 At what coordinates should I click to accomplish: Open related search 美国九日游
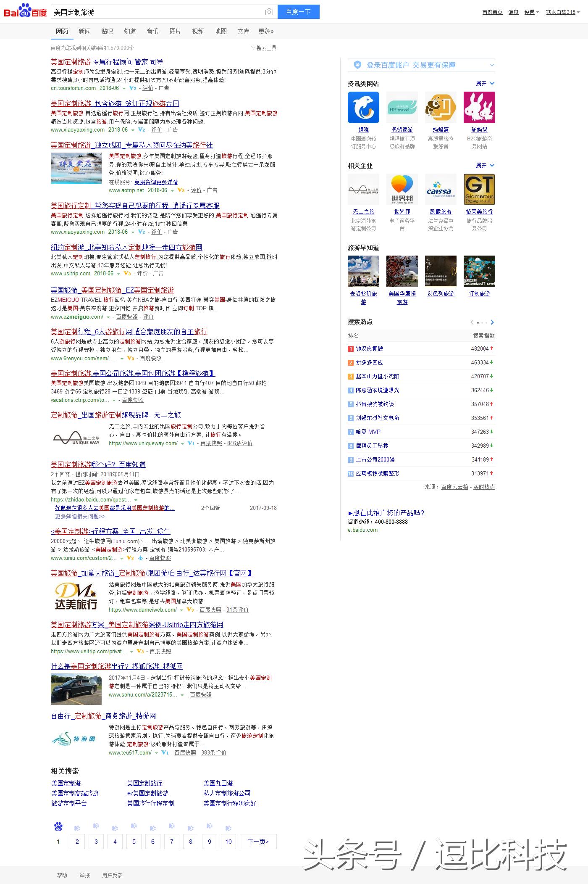pos(218,783)
